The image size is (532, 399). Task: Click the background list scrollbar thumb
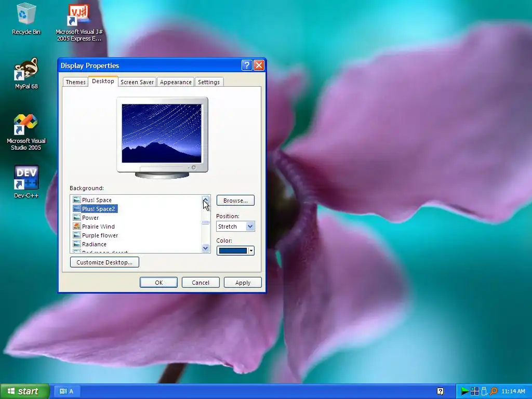click(205, 222)
